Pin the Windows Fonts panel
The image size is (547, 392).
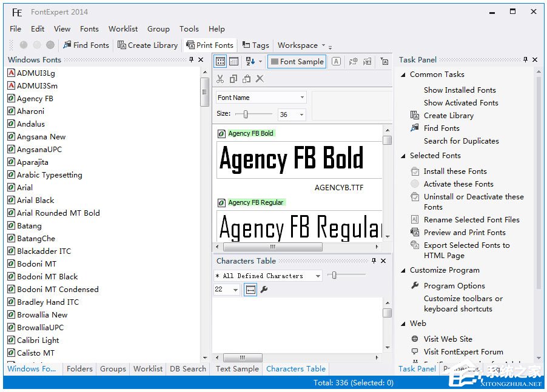(192, 60)
